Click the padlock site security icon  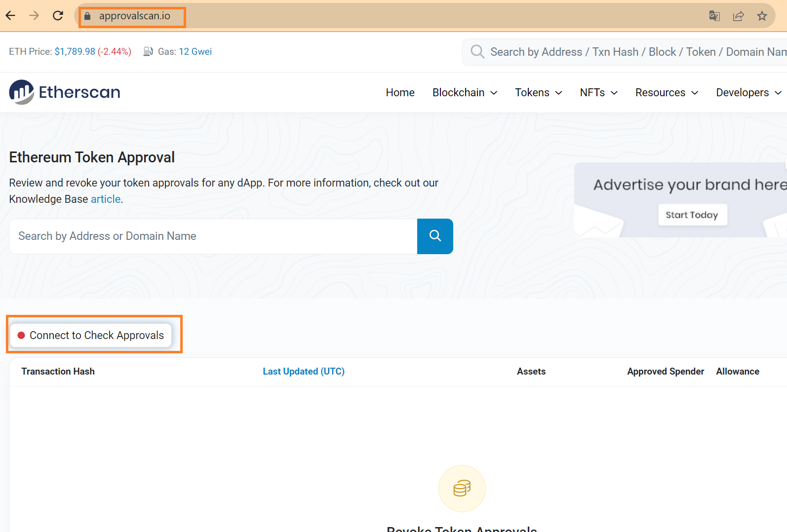87,16
